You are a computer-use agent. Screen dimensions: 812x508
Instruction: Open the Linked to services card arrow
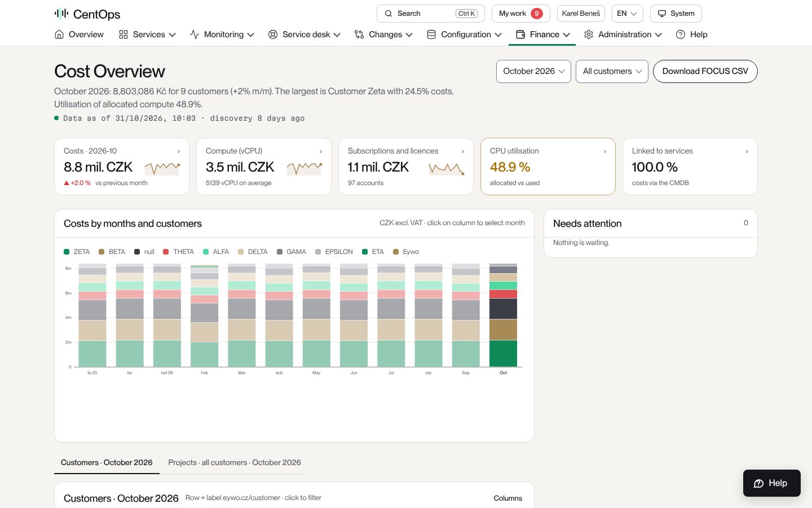click(x=747, y=151)
